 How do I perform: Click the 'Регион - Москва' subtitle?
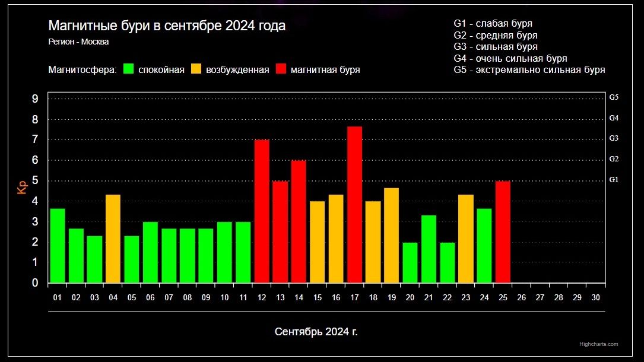pyautogui.click(x=78, y=42)
